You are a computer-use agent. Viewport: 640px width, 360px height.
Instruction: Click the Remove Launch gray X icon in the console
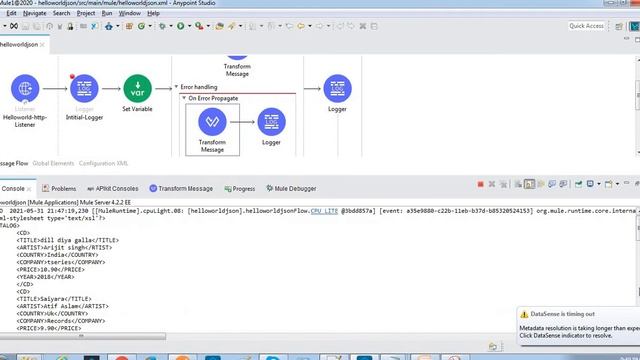coord(492,184)
